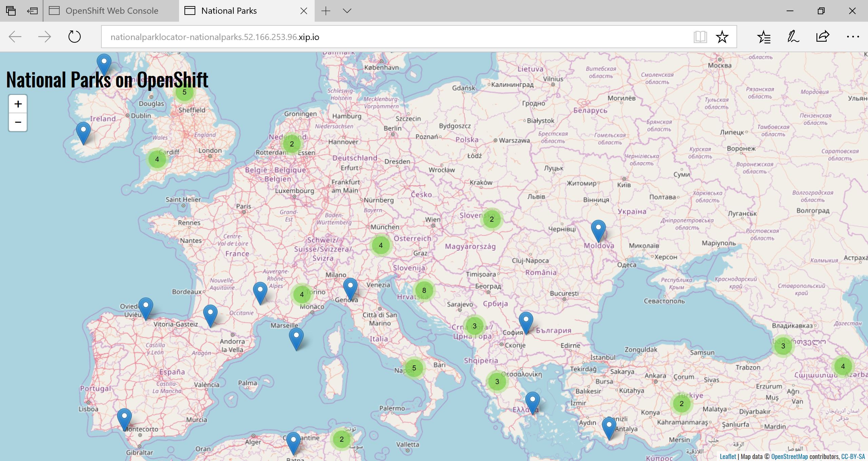This screenshot has height=461, width=868.
Task: Close the National Parks tab
Action: (304, 11)
